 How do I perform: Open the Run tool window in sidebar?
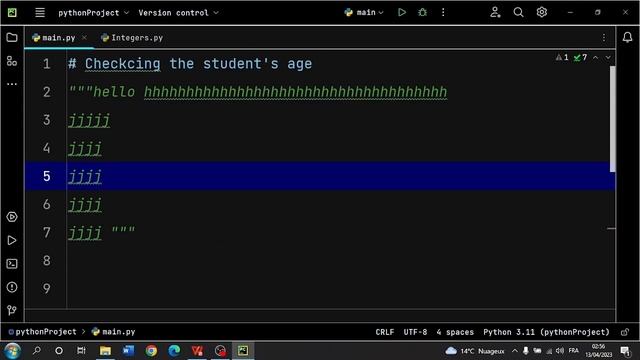click(12, 240)
